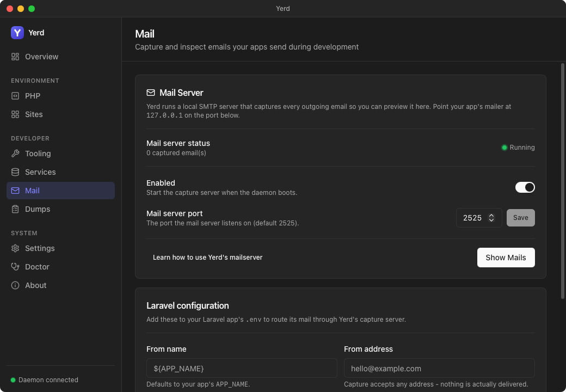Click the Yerd logo icon
This screenshot has height=392, width=566.
coord(17,33)
